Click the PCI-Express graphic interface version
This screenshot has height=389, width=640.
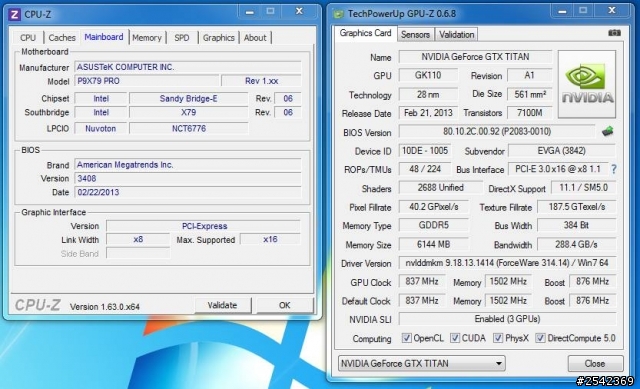click(x=204, y=226)
